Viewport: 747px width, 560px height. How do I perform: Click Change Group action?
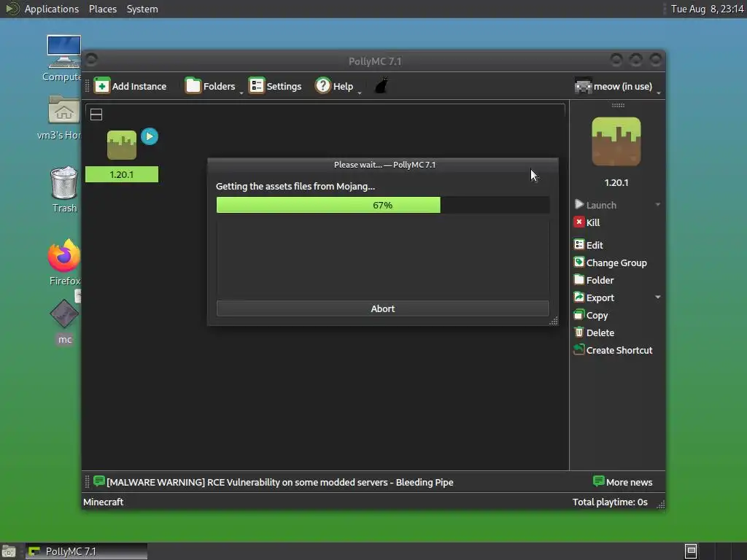pos(611,262)
